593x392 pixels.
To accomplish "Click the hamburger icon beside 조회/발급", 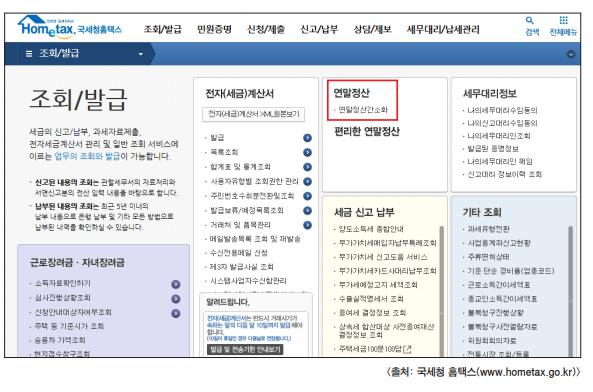I will click(x=29, y=54).
